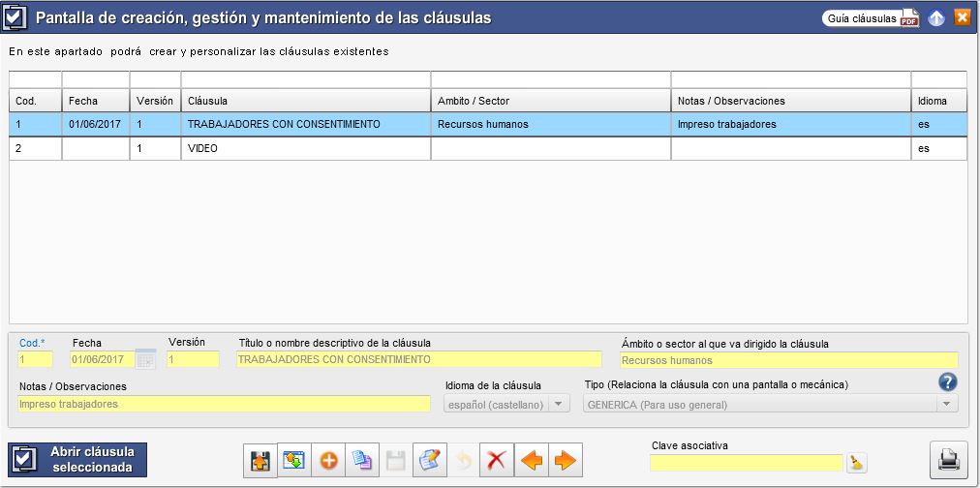Open the Guía cláusulas PDF guide
This screenshot has height=488, width=980.
(871, 18)
